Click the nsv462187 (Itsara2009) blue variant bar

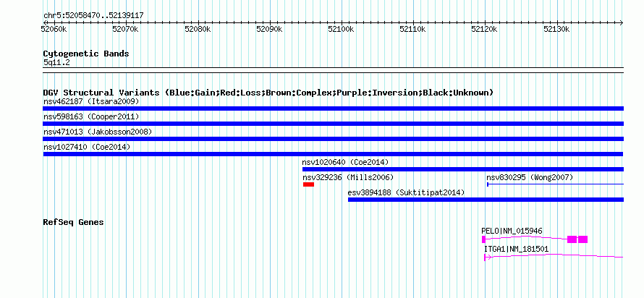(333, 108)
